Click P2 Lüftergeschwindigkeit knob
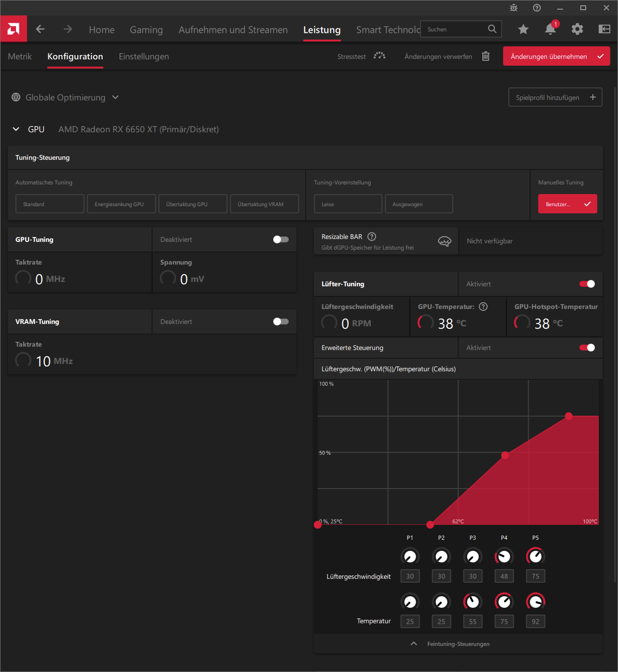Image resolution: width=618 pixels, height=672 pixels. click(x=441, y=557)
